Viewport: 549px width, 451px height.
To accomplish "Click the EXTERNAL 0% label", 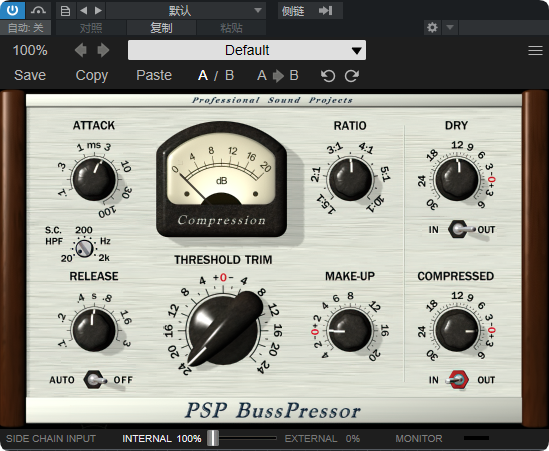I will click(322, 438).
